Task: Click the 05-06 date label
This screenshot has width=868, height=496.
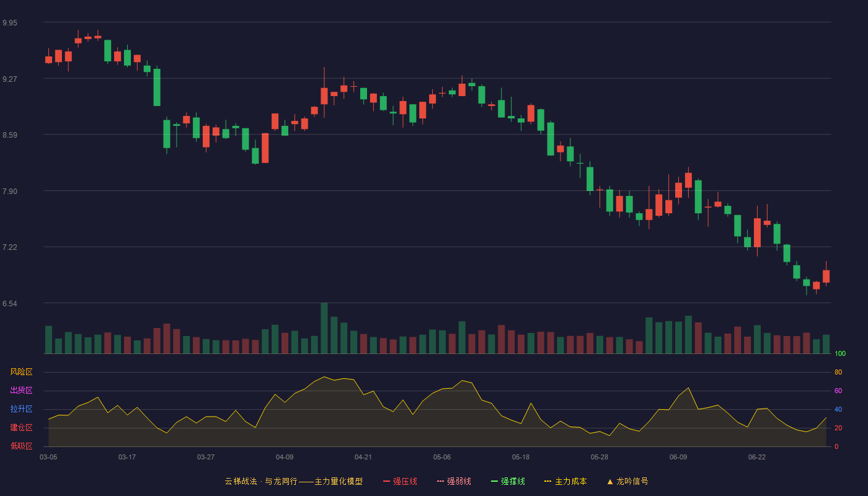Action: point(442,457)
